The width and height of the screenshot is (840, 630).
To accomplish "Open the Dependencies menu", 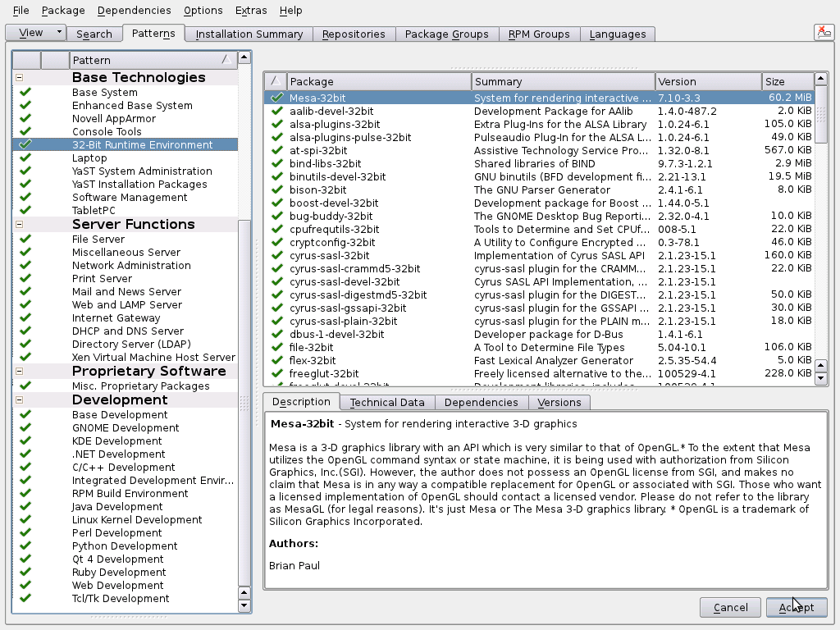I will pos(134,10).
